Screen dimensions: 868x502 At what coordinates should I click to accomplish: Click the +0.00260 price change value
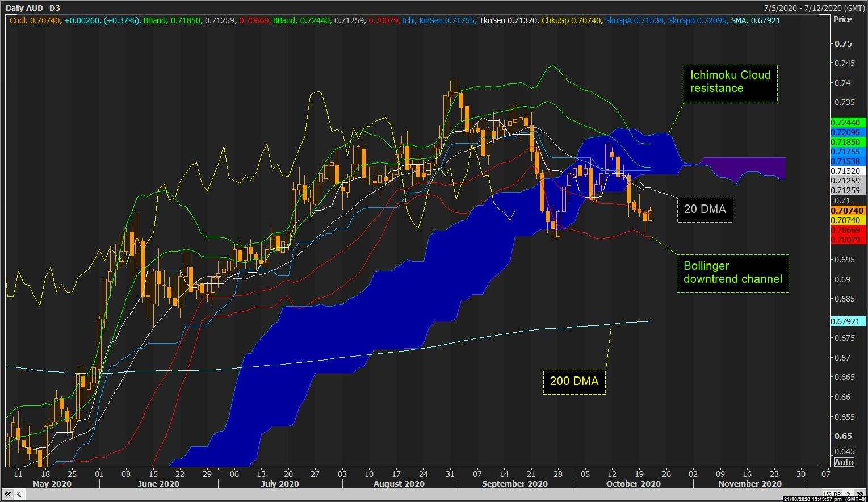82,20
